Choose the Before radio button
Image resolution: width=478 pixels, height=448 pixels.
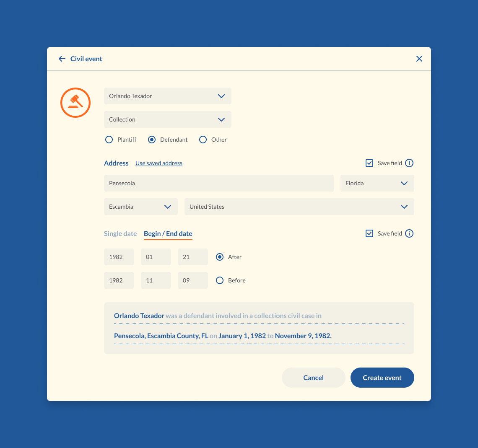pos(220,280)
